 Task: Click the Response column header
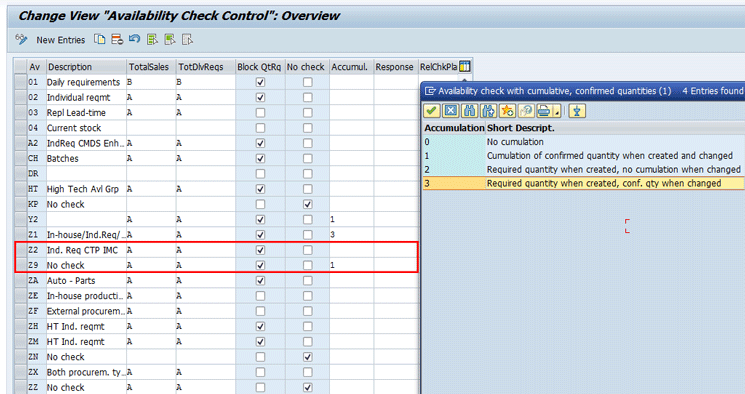click(395, 67)
